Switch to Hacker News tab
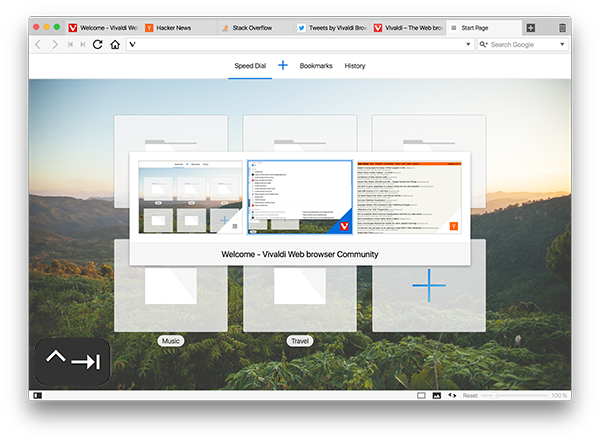Screen dimensions: 600x442 180,28
